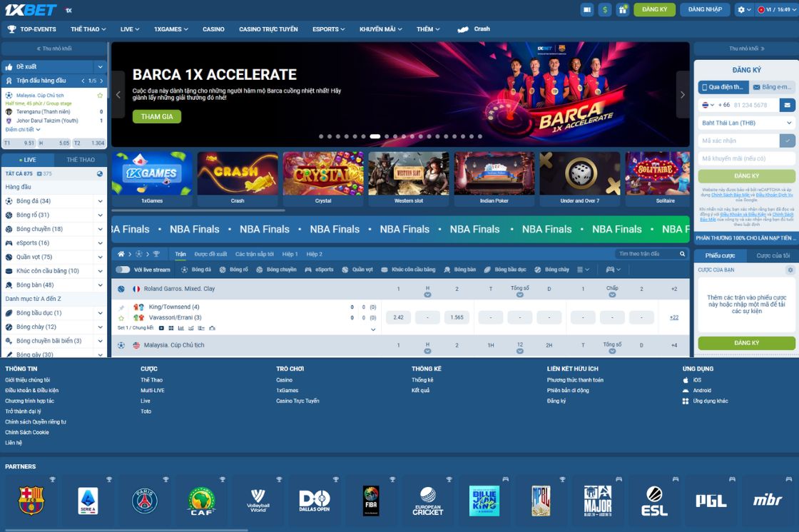
Task: Click green ĐĂNG KÝ button in header
Action: point(654,10)
